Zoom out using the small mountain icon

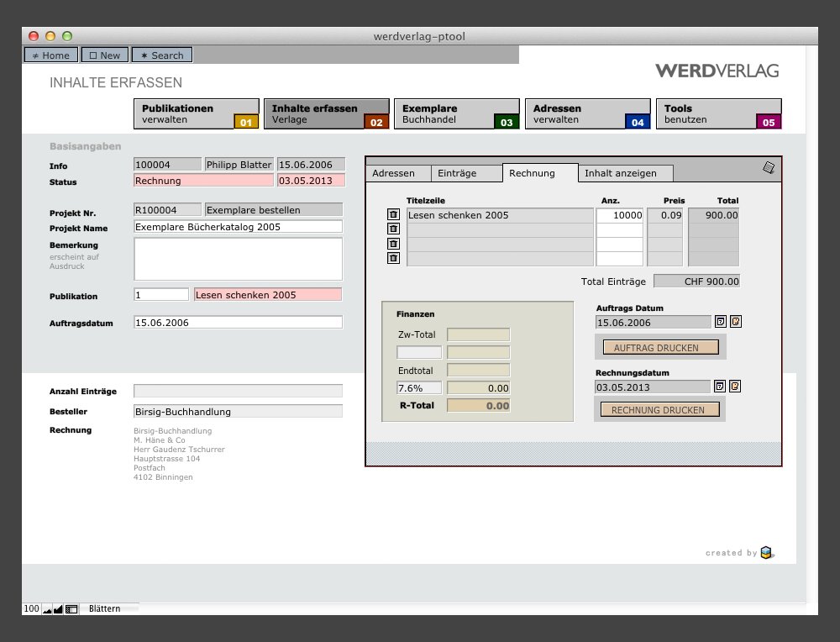point(47,609)
